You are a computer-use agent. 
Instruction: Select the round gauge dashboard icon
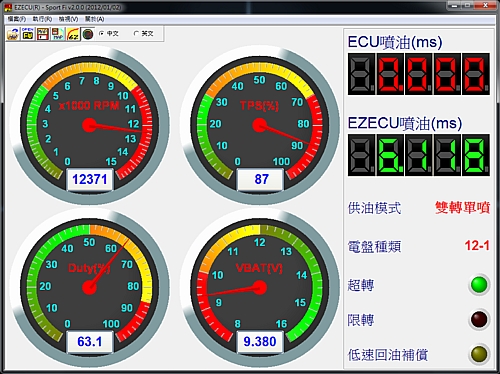click(x=88, y=34)
